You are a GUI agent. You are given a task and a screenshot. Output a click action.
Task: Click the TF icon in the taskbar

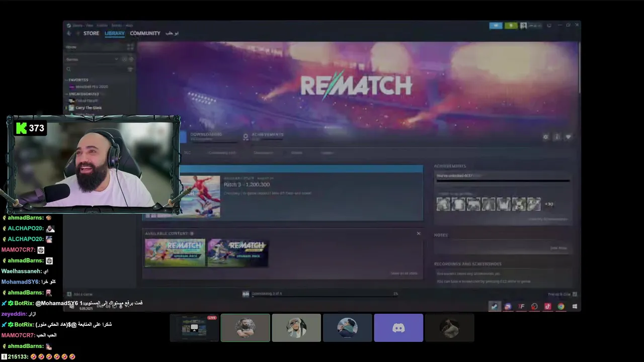(x=521, y=307)
